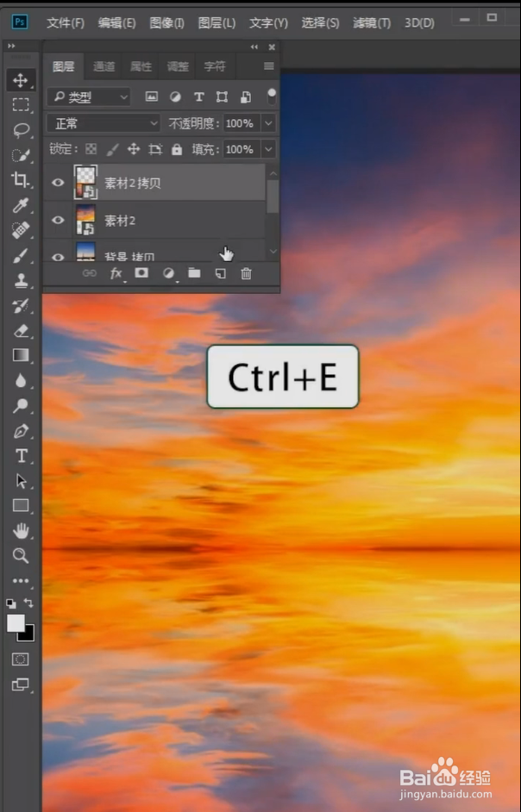This screenshot has width=521, height=812.
Task: Expand the toolbar to two columns
Action: coord(11,46)
